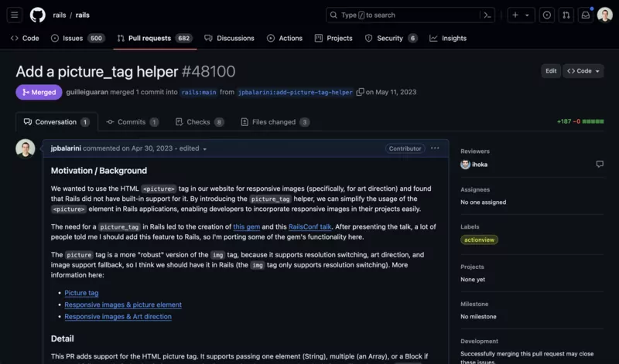The width and height of the screenshot is (619, 364).
Task: Open the hamburger navigation menu
Action: 14,15
